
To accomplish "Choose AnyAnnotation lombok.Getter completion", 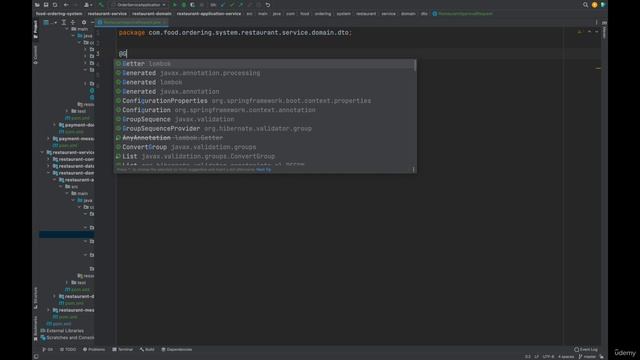I will point(264,138).
